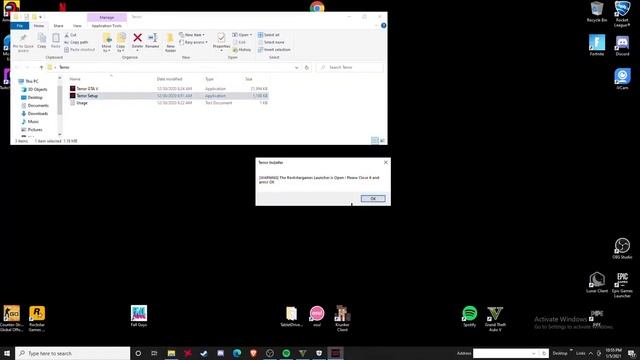
Task: Close the installer warning dialog
Action: pyautogui.click(x=386, y=162)
